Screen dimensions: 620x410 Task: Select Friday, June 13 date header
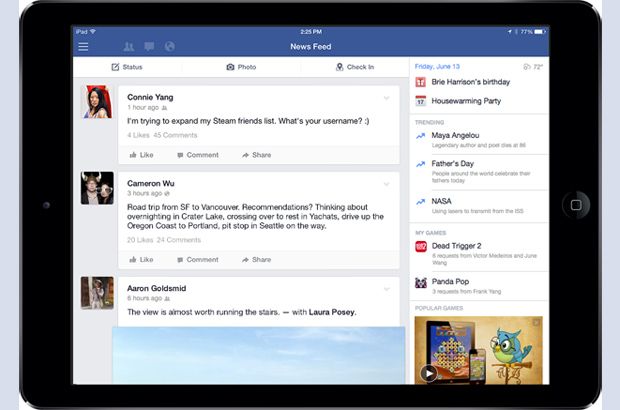(437, 66)
